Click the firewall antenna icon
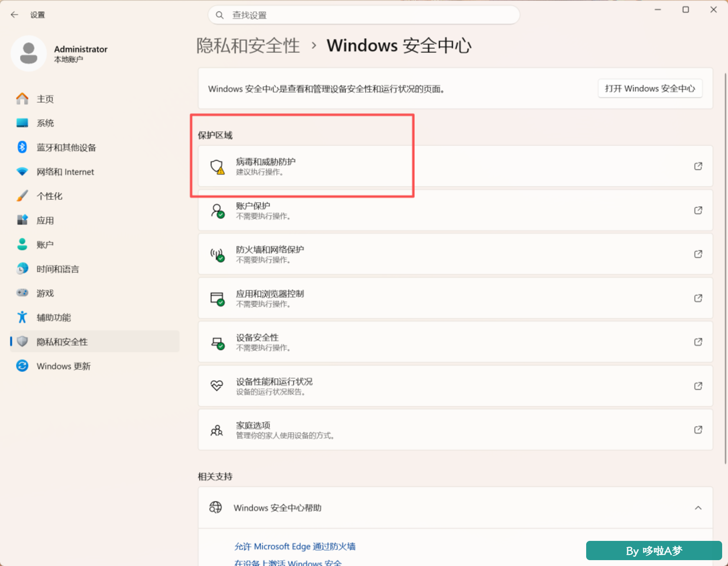 pyautogui.click(x=217, y=255)
